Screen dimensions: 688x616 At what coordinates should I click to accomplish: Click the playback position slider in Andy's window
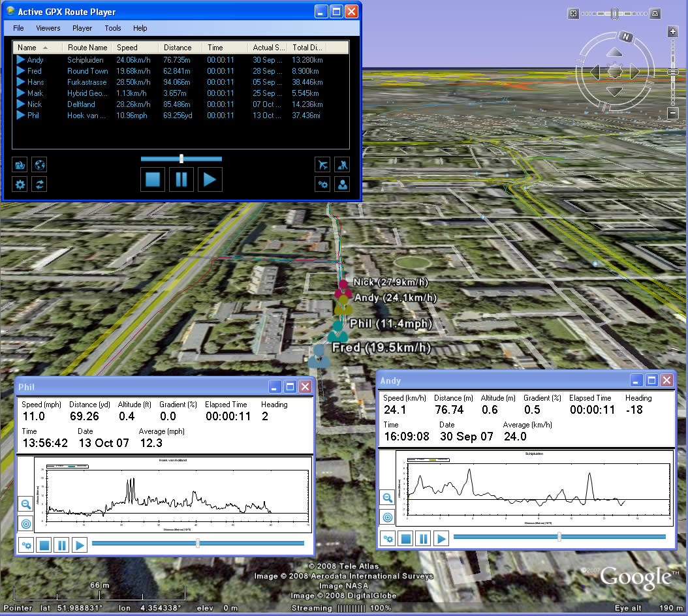pyautogui.click(x=559, y=536)
